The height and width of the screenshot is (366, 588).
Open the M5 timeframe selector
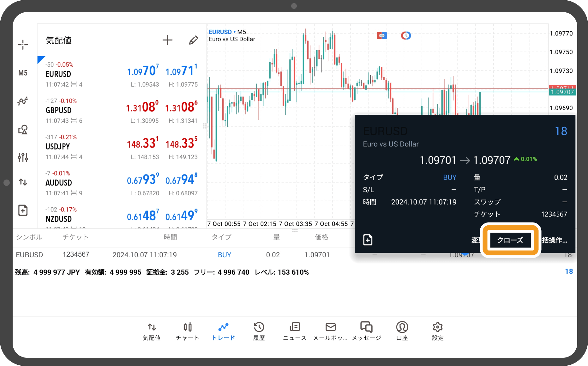click(x=23, y=73)
